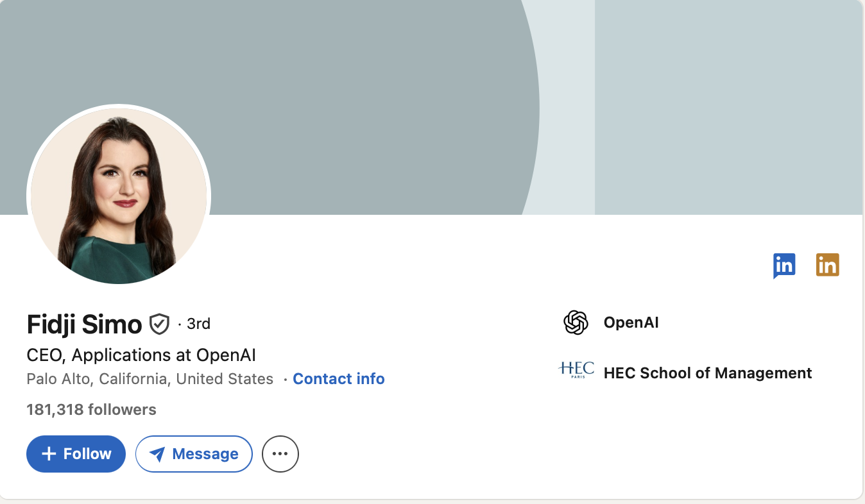The width and height of the screenshot is (865, 504).
Task: Click the HEC Paris logo icon
Action: click(576, 370)
